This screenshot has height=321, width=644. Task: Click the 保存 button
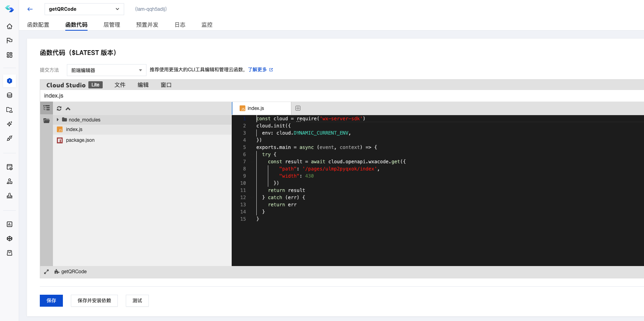51,301
